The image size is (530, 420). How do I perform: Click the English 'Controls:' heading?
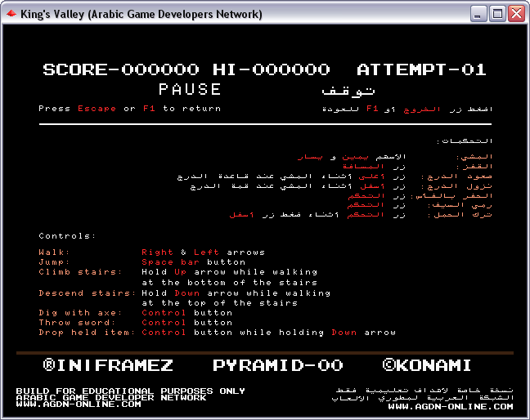click(x=67, y=235)
